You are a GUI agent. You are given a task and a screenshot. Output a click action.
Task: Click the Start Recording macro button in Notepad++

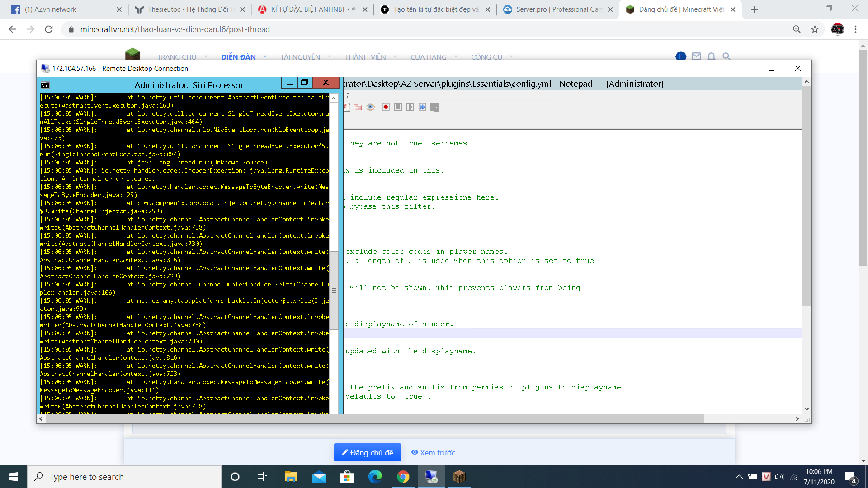386,107
